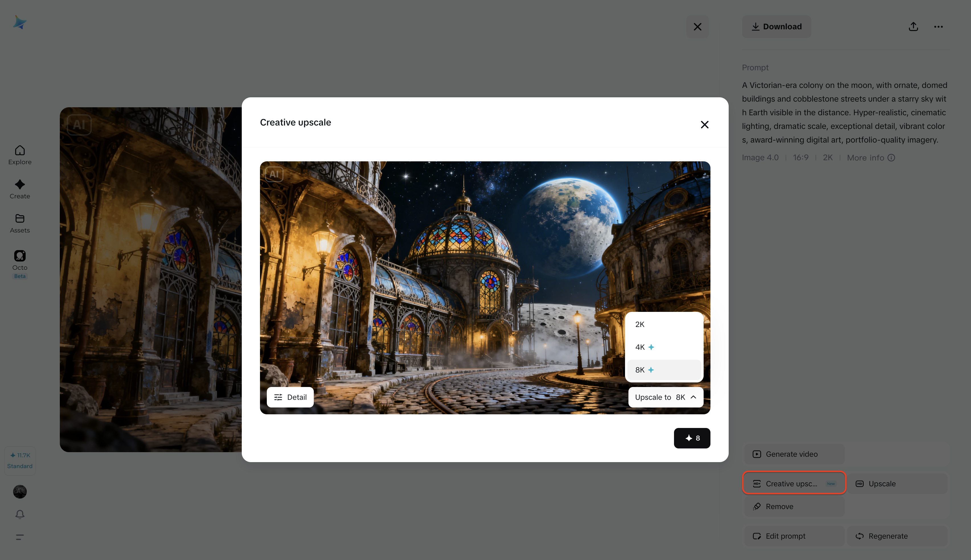Choose the standard Upscale action

pyautogui.click(x=897, y=483)
